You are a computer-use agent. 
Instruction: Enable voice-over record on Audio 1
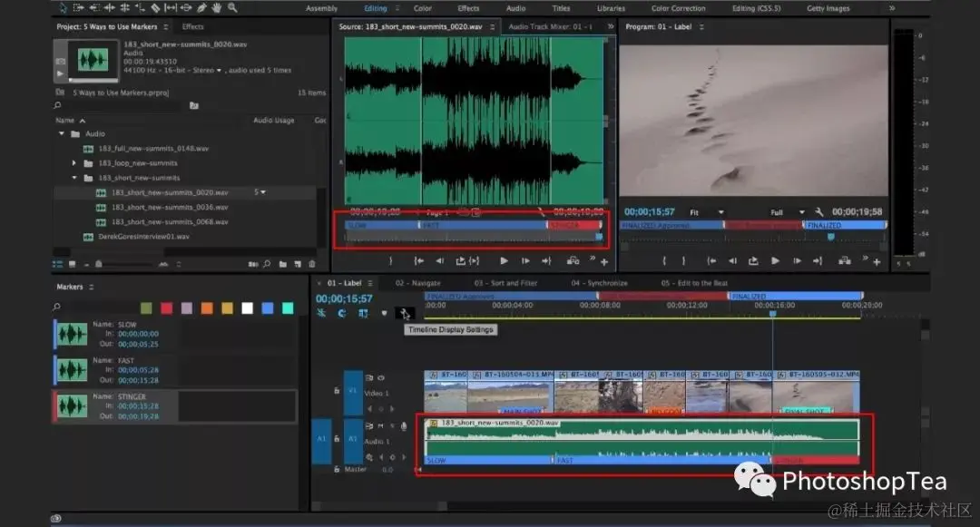(x=404, y=425)
